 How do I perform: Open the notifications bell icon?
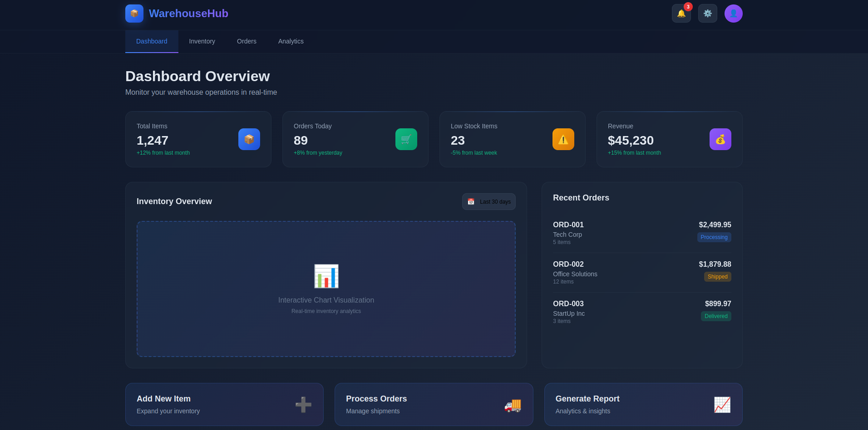click(x=681, y=14)
